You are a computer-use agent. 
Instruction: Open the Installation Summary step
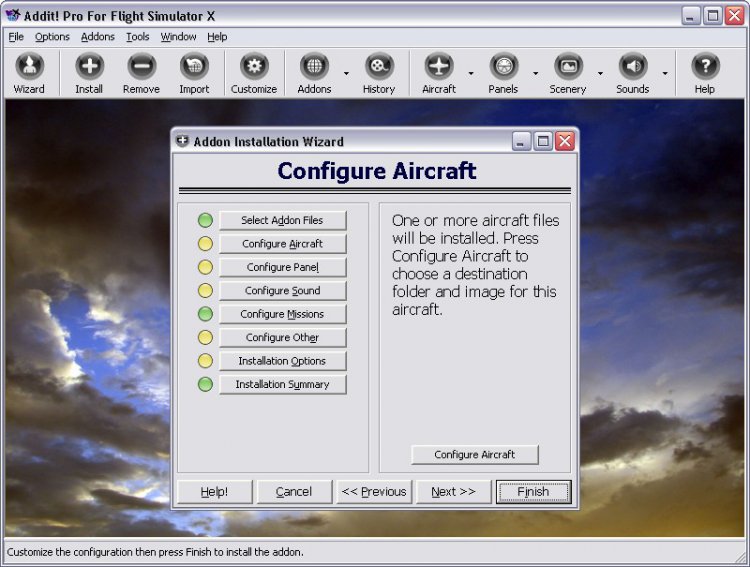pyautogui.click(x=283, y=384)
